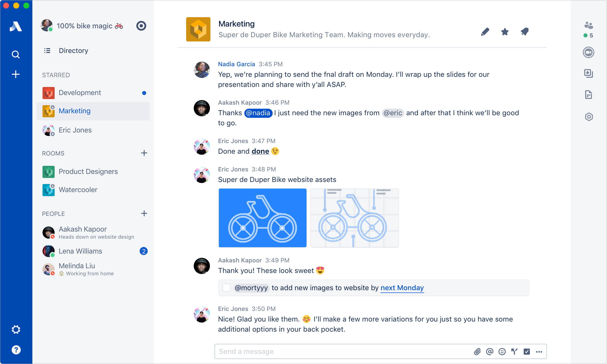The width and height of the screenshot is (607, 364).
Task: Expand the PEOPLE section with plus button
Action: tap(145, 213)
